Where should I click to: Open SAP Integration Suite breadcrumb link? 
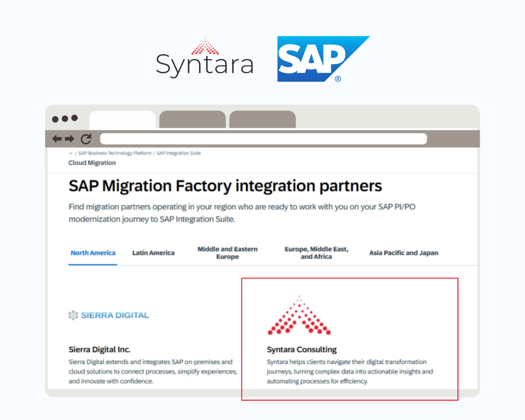pos(179,153)
